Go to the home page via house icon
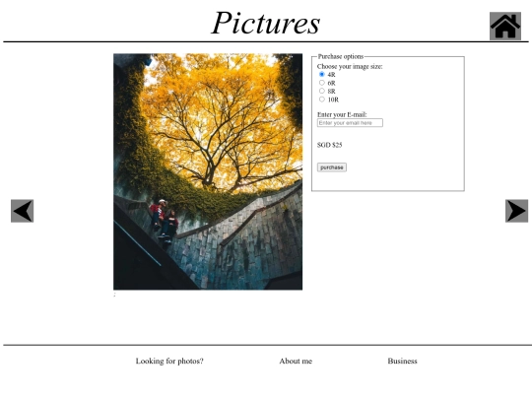532x399 pixels. pyautogui.click(x=505, y=27)
